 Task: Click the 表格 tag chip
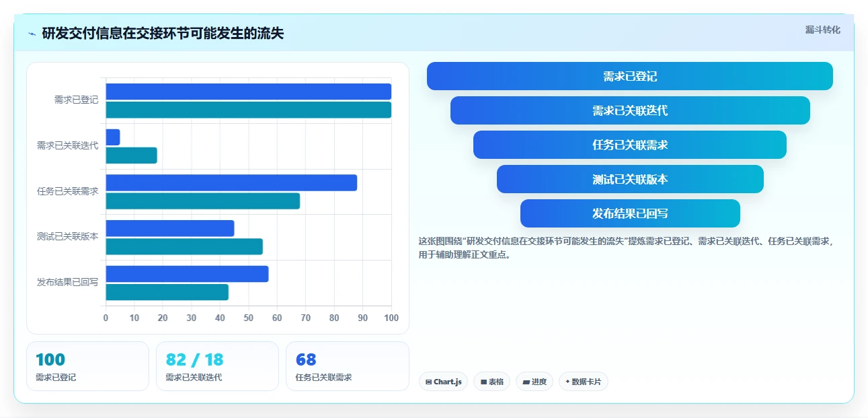491,382
